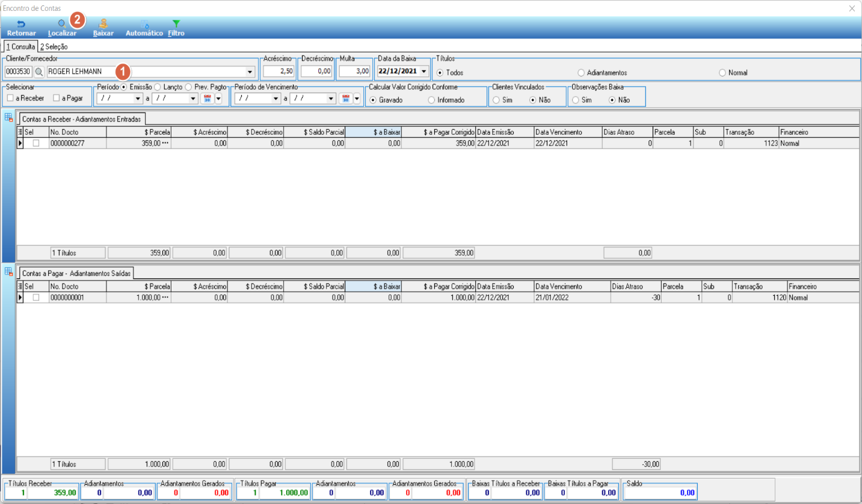Click the Automático toolbar icon
This screenshot has width=862, height=504.
click(144, 23)
